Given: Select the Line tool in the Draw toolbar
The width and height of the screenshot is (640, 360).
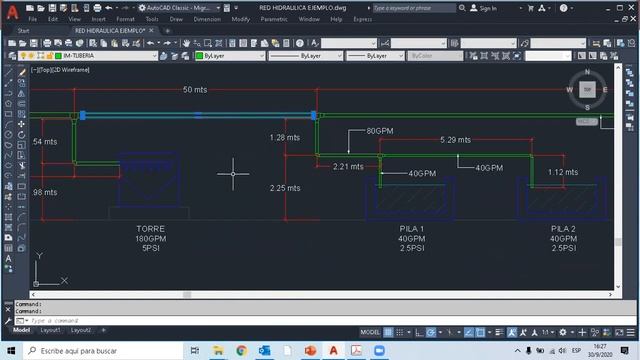Looking at the screenshot, I should point(9,72).
